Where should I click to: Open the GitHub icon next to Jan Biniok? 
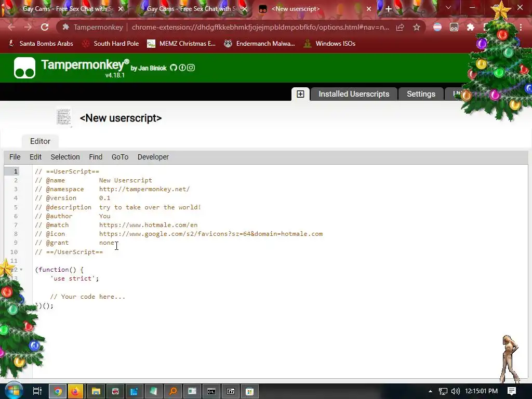[174, 68]
